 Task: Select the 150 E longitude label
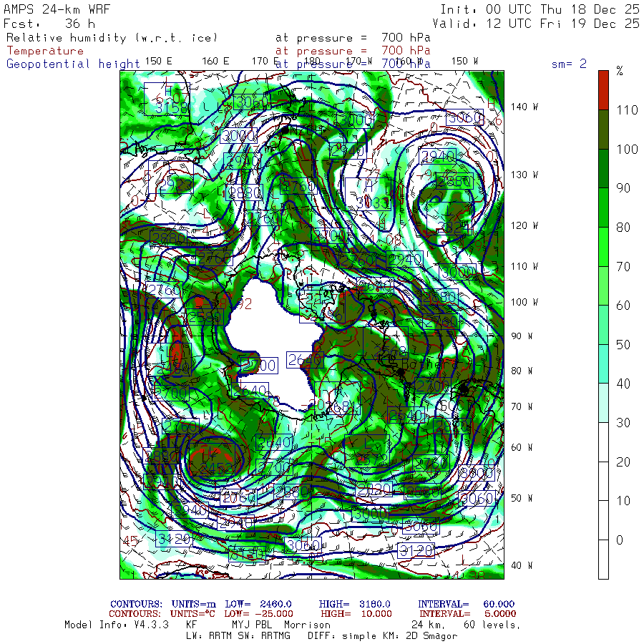(159, 62)
